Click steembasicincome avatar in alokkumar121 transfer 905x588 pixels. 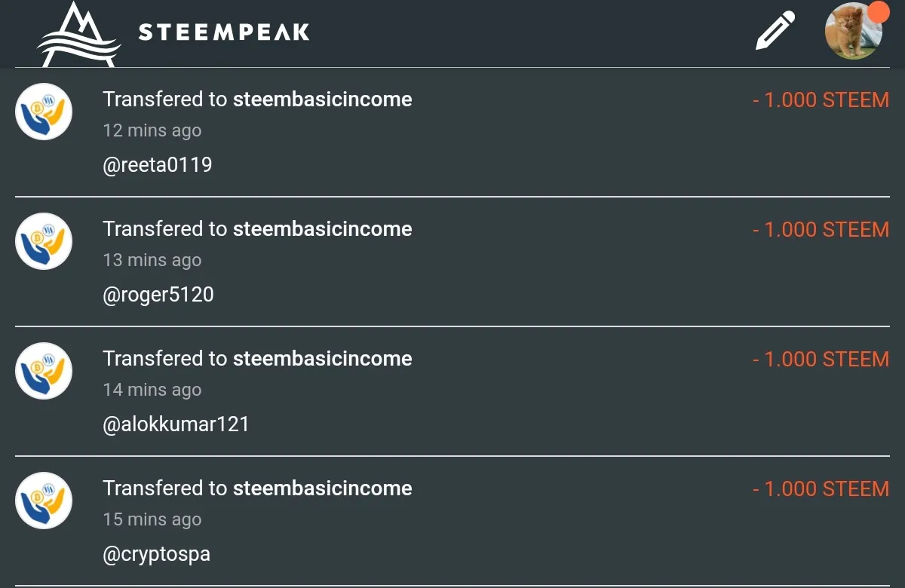click(44, 371)
